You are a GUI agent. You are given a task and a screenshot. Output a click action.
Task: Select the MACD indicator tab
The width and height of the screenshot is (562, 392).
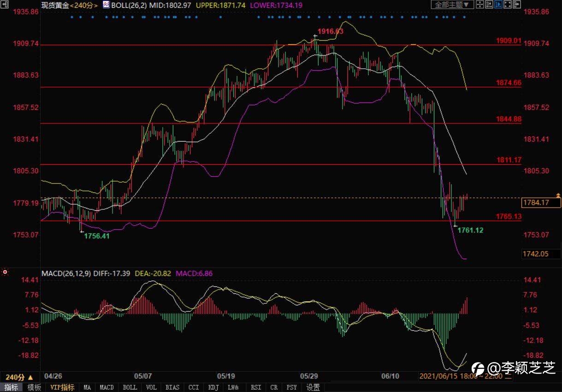pos(107,388)
